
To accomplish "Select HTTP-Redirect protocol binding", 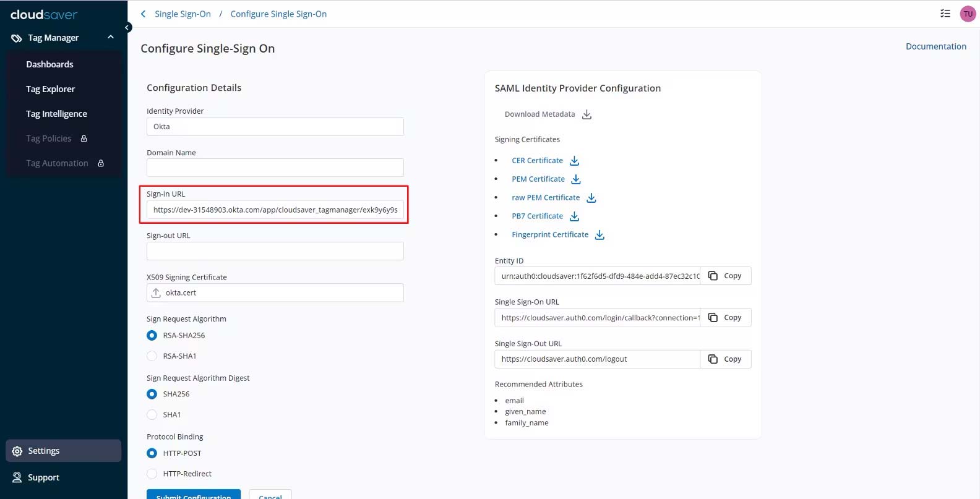I will 152,474.
